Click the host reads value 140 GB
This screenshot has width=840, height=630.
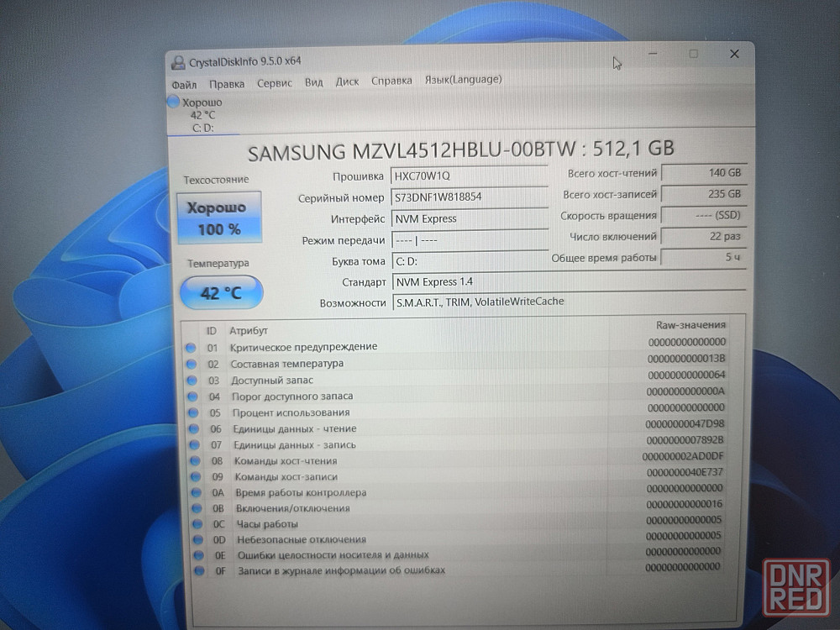click(x=703, y=172)
